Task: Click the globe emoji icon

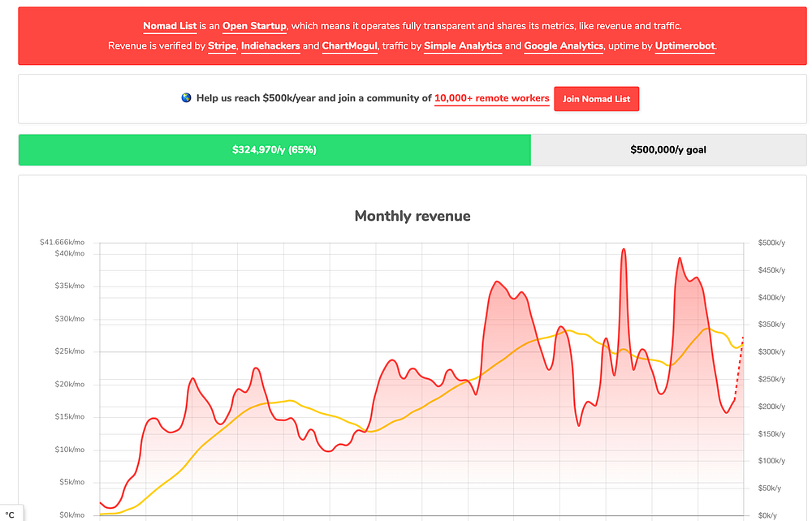Action: pos(187,97)
